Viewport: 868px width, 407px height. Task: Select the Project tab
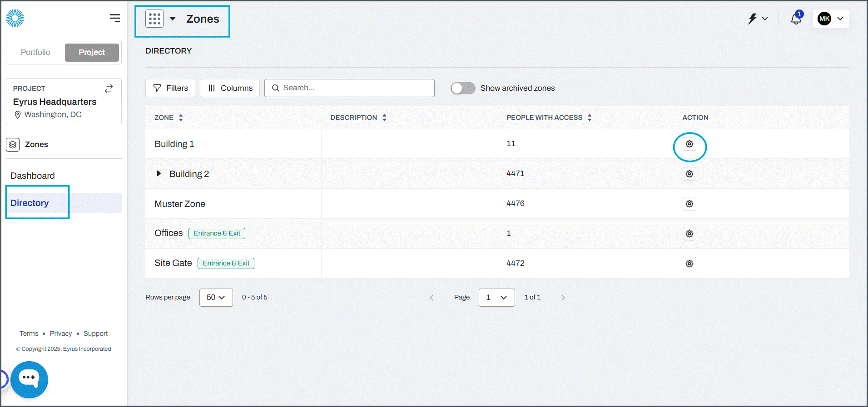[92, 52]
